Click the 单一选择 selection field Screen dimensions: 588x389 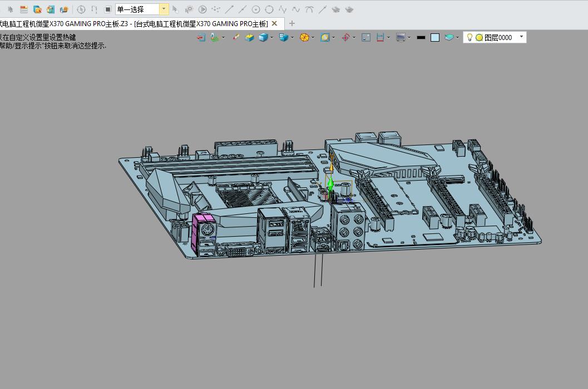point(137,9)
